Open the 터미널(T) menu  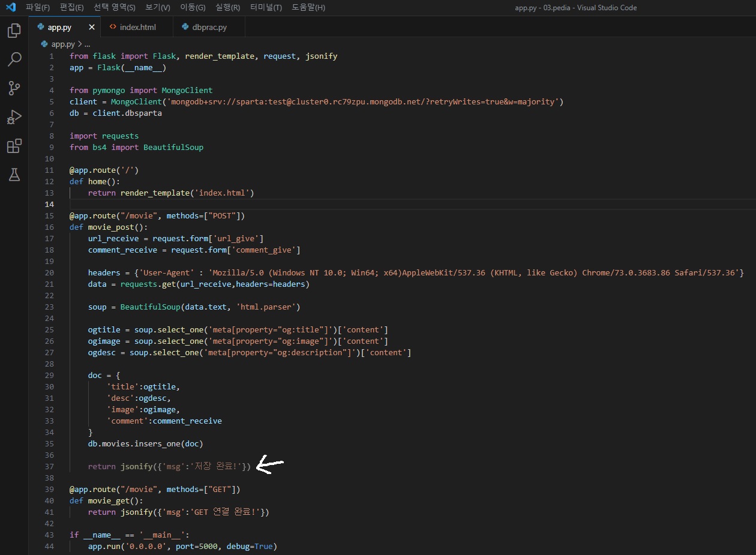[266, 8]
